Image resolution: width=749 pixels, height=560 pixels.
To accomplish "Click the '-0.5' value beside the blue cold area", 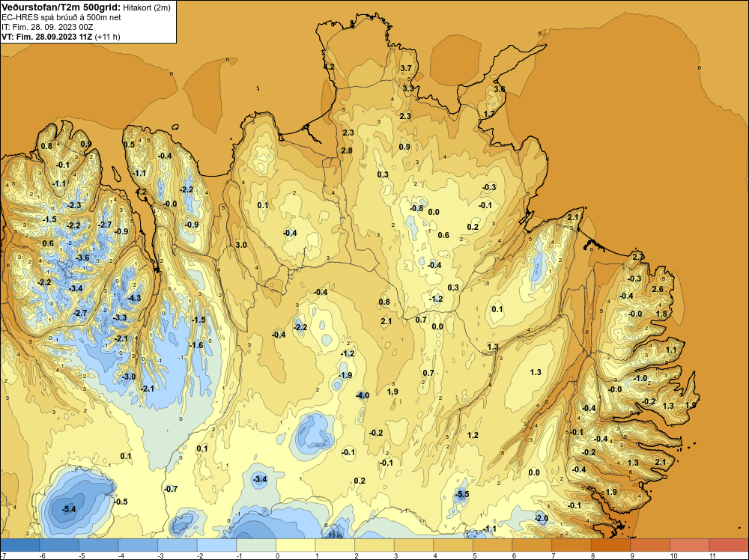I will coord(121,502).
